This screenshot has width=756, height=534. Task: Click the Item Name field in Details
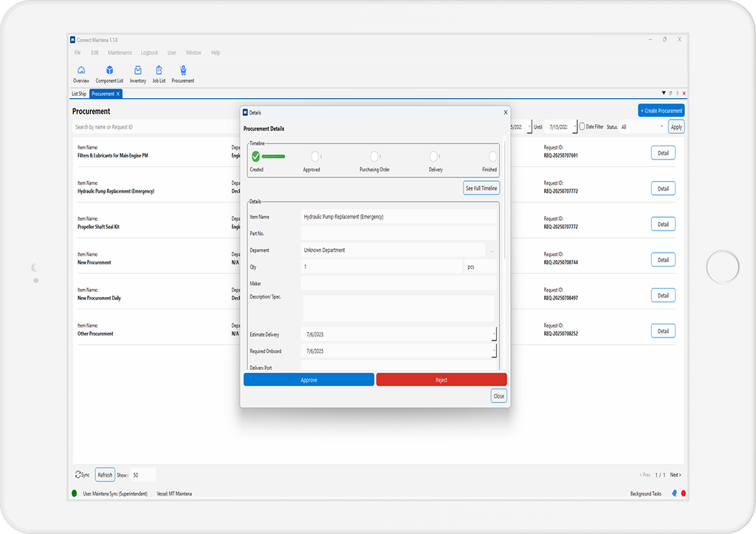click(x=398, y=216)
